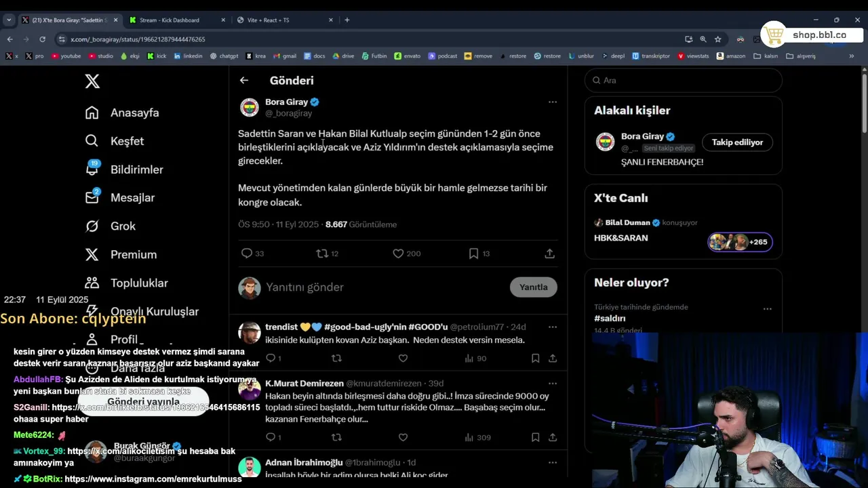The image size is (868, 488).
Task: Open the tab search dropdown arrow
Action: pos(9,20)
